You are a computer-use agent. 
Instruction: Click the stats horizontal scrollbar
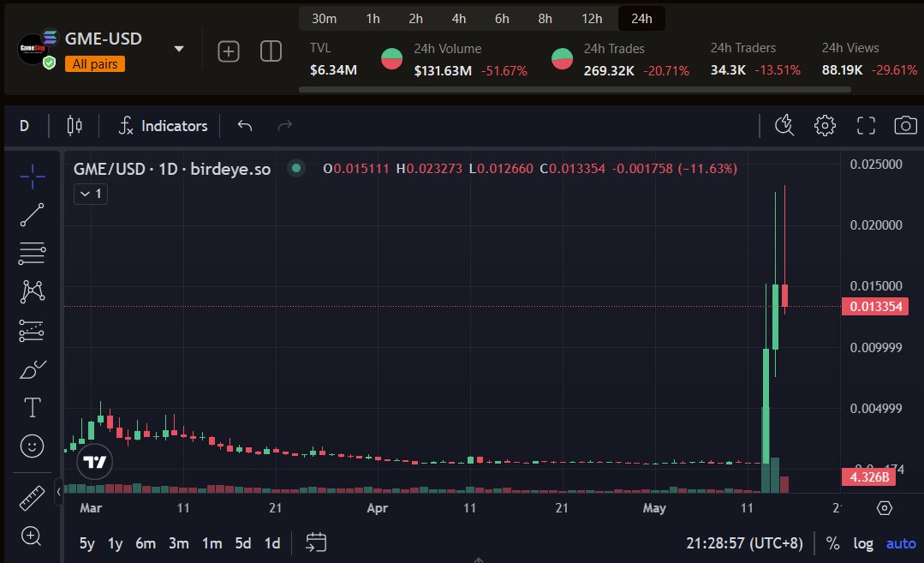click(x=575, y=90)
